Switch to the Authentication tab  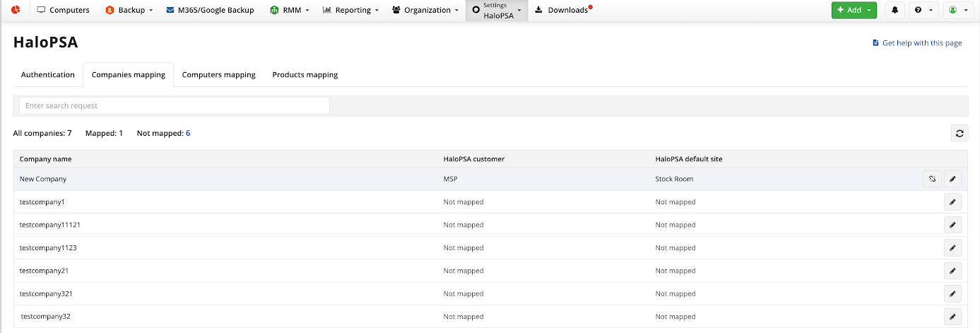click(x=48, y=75)
